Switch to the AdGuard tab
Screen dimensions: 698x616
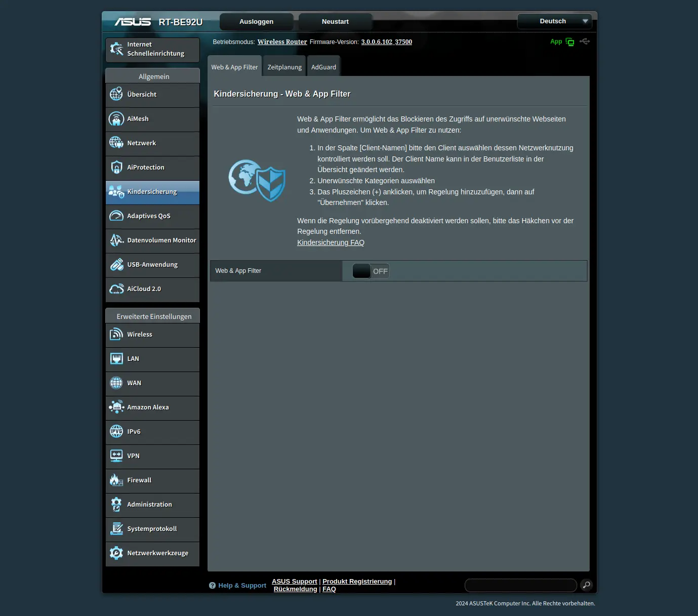tap(323, 67)
